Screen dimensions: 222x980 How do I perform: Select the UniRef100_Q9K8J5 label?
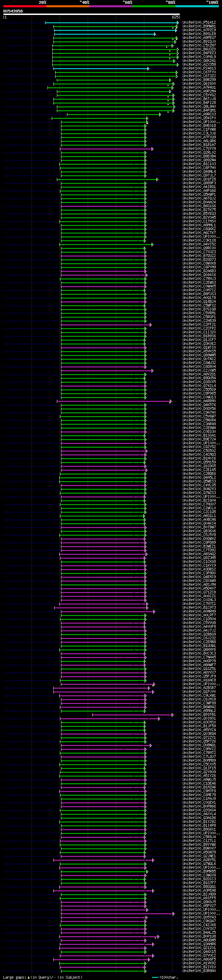199,902
